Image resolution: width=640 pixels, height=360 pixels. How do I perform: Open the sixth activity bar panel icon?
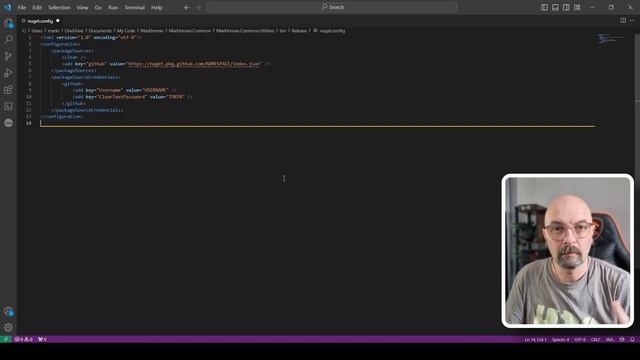coord(8,107)
